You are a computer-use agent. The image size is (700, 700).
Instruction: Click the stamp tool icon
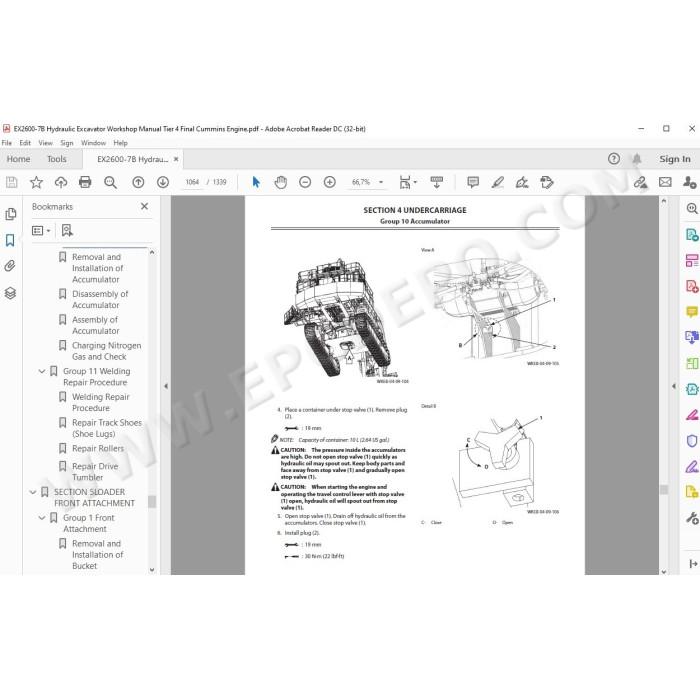coord(546,182)
